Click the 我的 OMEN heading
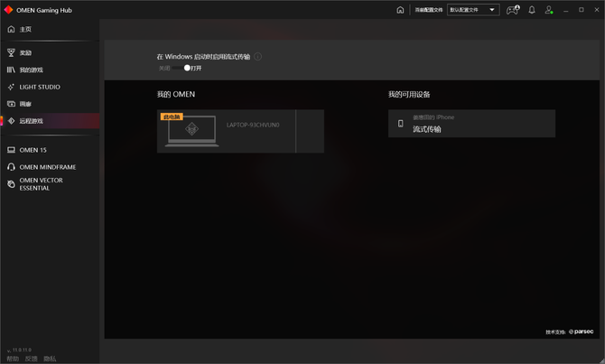Viewport: 605px width, 364px height. [x=176, y=94]
